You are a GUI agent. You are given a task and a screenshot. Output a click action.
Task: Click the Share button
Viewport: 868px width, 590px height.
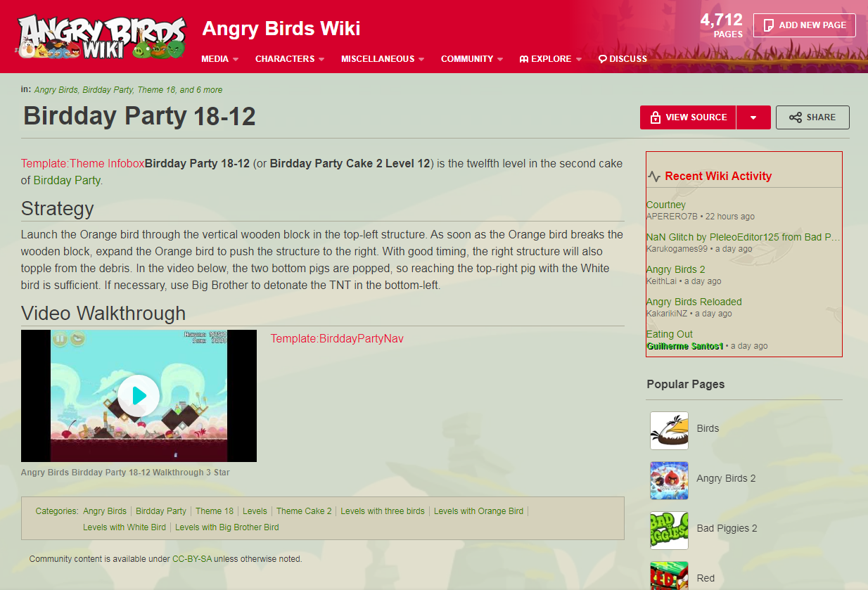[x=812, y=117]
